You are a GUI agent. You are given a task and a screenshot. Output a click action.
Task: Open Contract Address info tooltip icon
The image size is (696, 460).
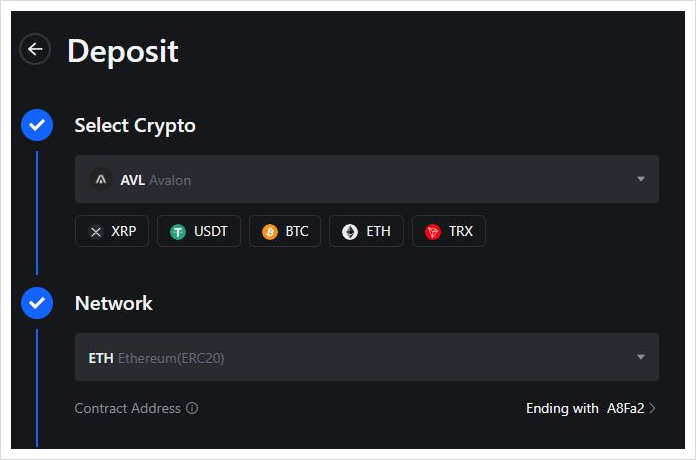(192, 408)
